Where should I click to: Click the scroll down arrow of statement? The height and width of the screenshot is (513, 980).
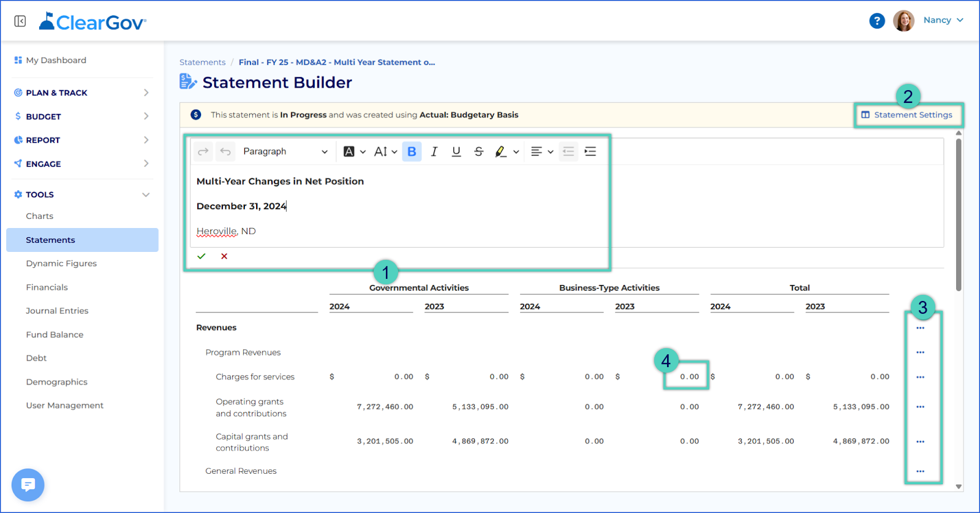[959, 487]
